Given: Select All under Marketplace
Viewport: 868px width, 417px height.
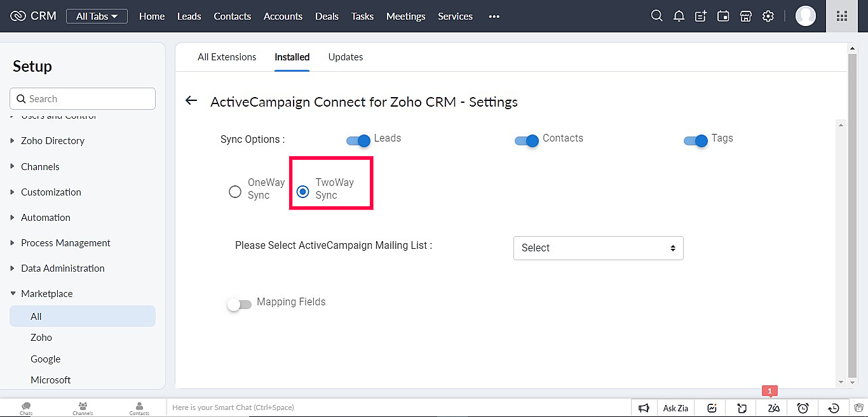Looking at the screenshot, I should [83, 316].
